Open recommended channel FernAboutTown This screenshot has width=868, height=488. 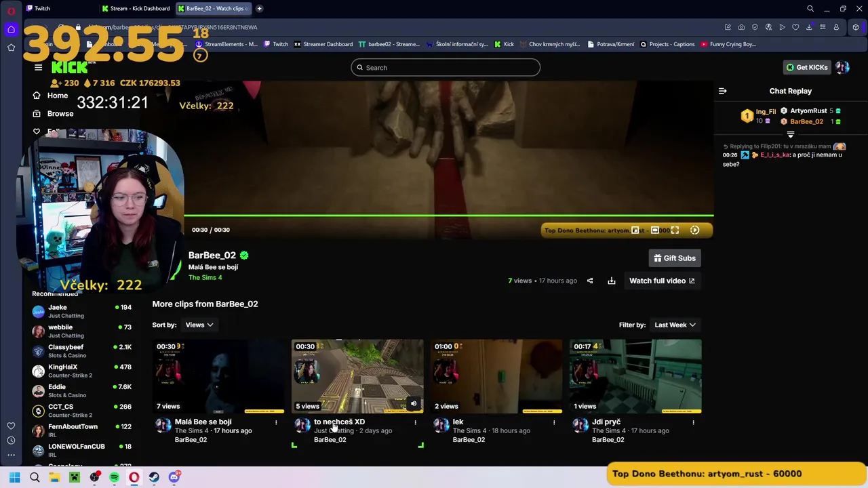tap(81, 430)
